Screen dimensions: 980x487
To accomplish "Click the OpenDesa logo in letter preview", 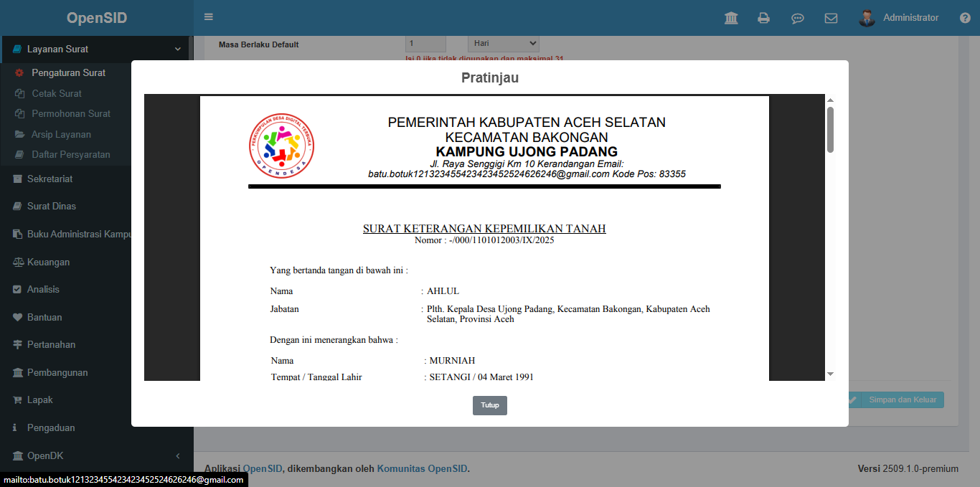I will coord(281,146).
